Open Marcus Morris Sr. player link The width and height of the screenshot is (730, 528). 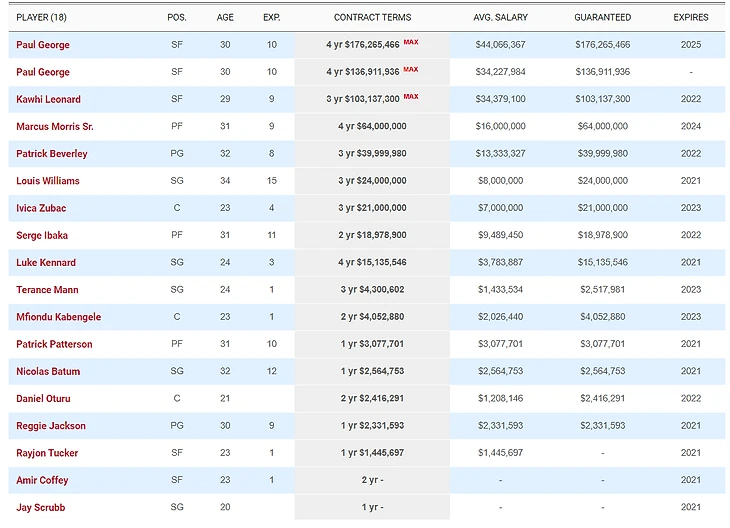[55, 126]
